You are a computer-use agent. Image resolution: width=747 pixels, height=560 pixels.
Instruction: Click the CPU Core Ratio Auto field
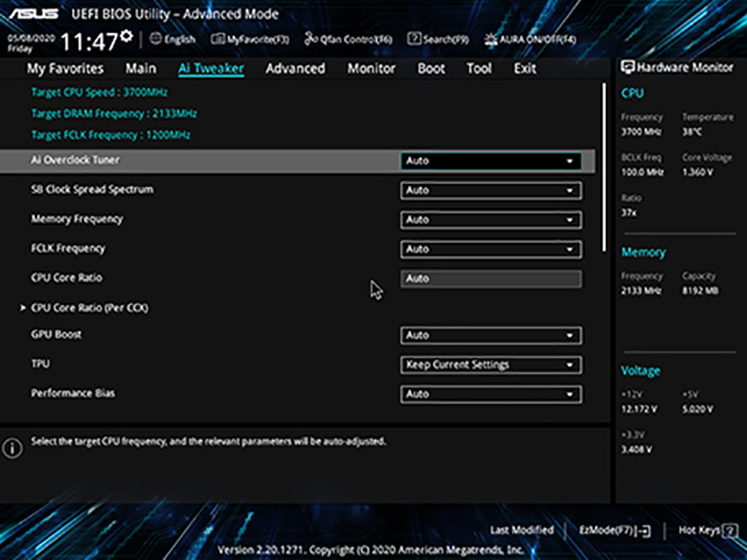(x=491, y=279)
